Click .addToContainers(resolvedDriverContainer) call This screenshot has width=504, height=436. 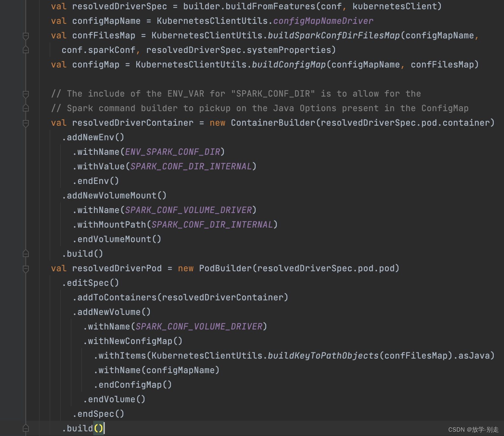point(181,297)
